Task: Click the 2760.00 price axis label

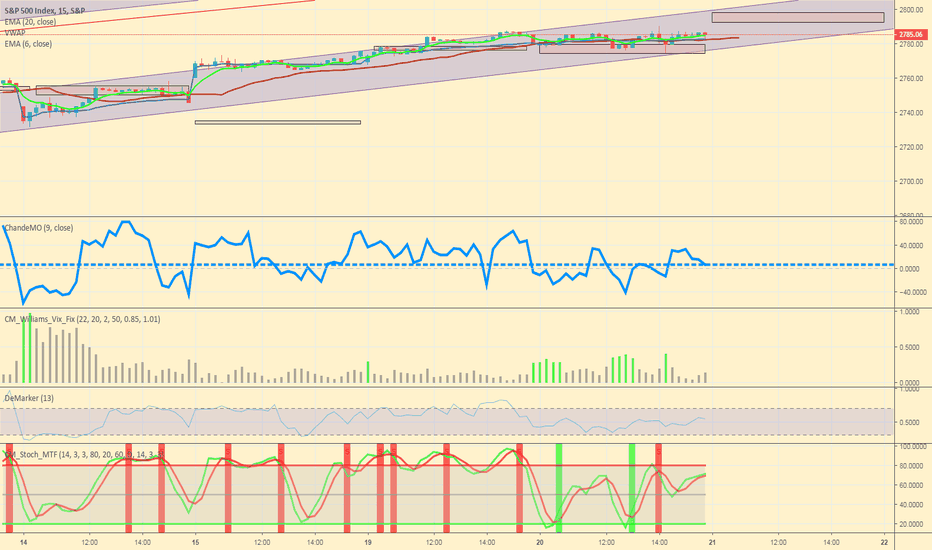Action: [x=911, y=78]
